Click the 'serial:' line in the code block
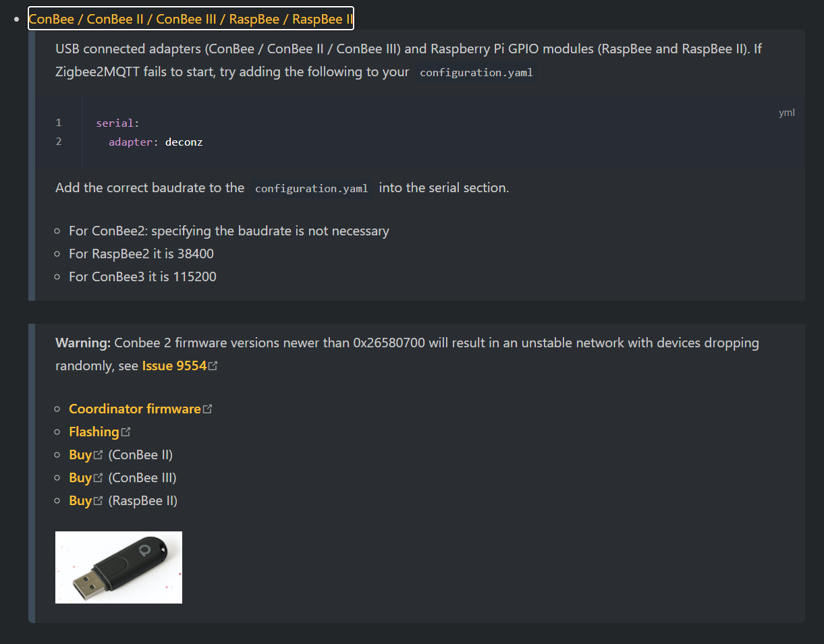Screen dimensions: 824x644 point(117,123)
